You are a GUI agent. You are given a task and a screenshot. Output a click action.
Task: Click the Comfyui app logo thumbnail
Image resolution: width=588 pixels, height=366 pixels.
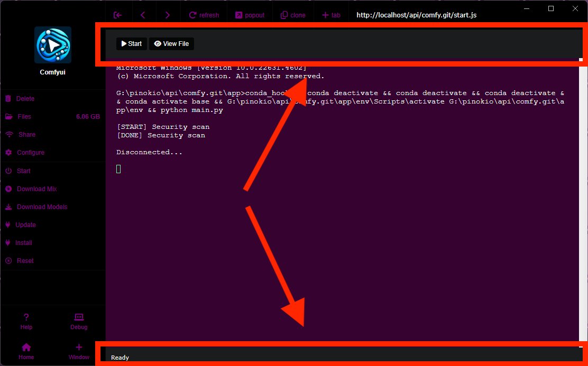pyautogui.click(x=53, y=45)
